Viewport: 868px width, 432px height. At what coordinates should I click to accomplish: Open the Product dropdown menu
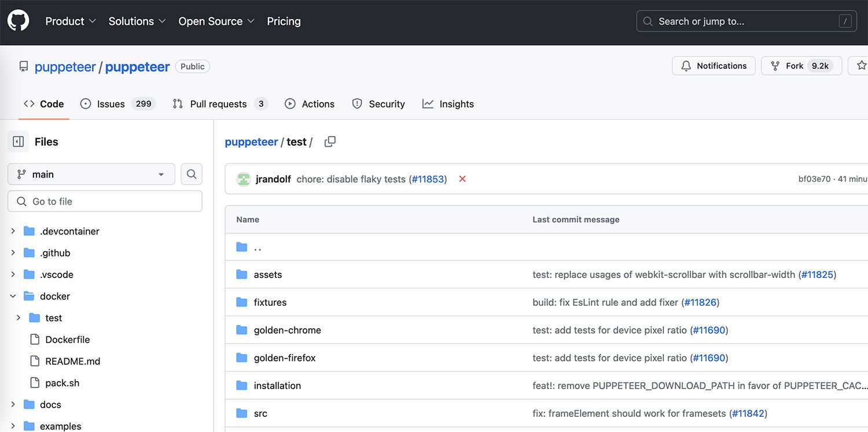[71, 21]
